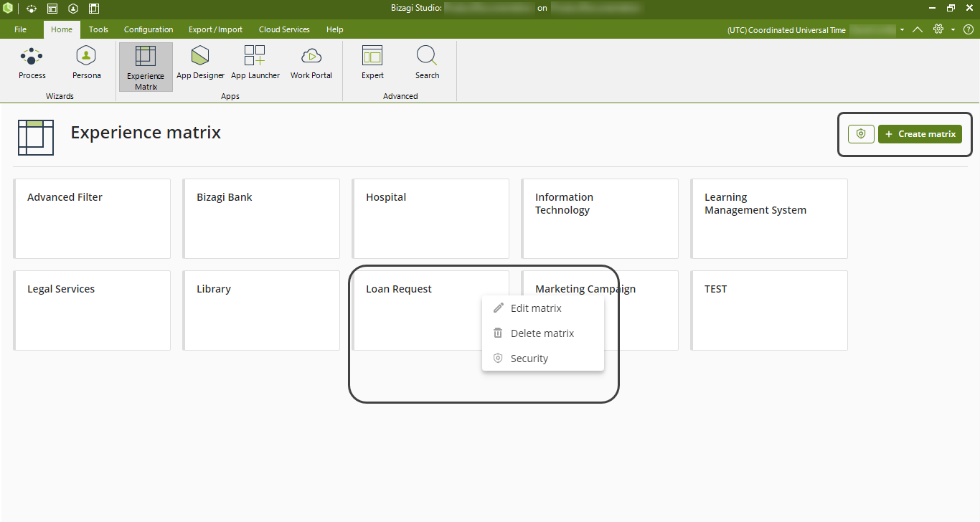This screenshot has height=522, width=980.
Task: Click the window-layout quick-access icon
Action: click(52, 9)
